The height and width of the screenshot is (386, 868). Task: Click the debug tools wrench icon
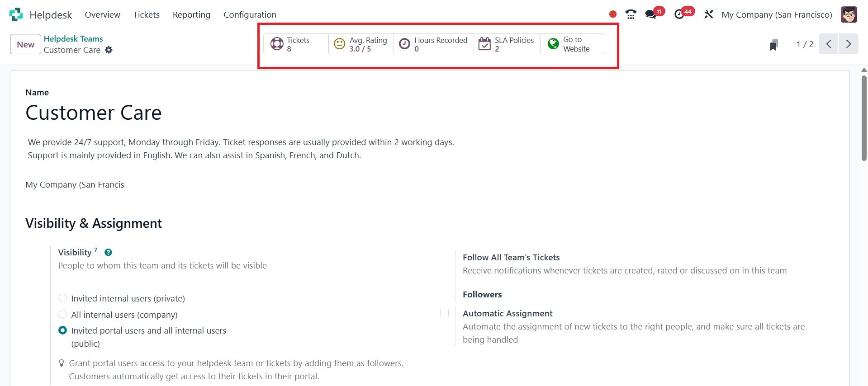coord(708,14)
